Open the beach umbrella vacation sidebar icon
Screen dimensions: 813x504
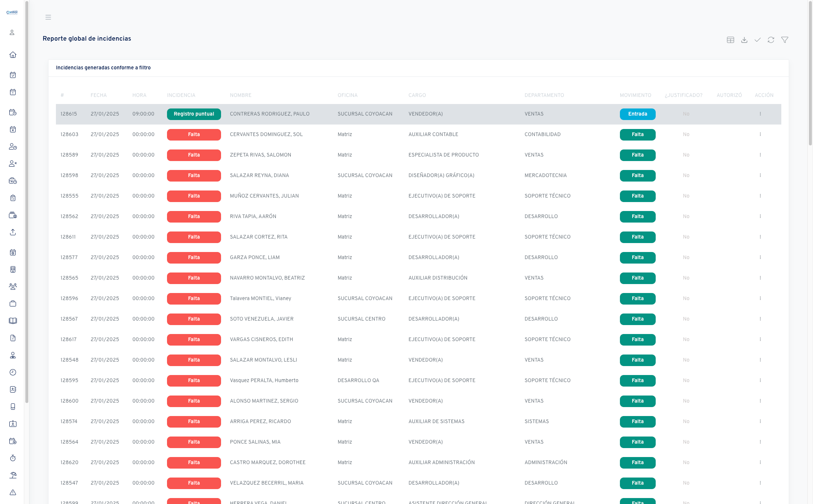pos(13,475)
